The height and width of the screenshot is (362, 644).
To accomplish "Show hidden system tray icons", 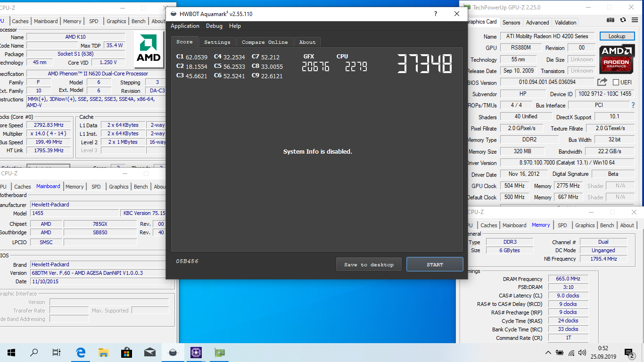I will tap(548, 353).
